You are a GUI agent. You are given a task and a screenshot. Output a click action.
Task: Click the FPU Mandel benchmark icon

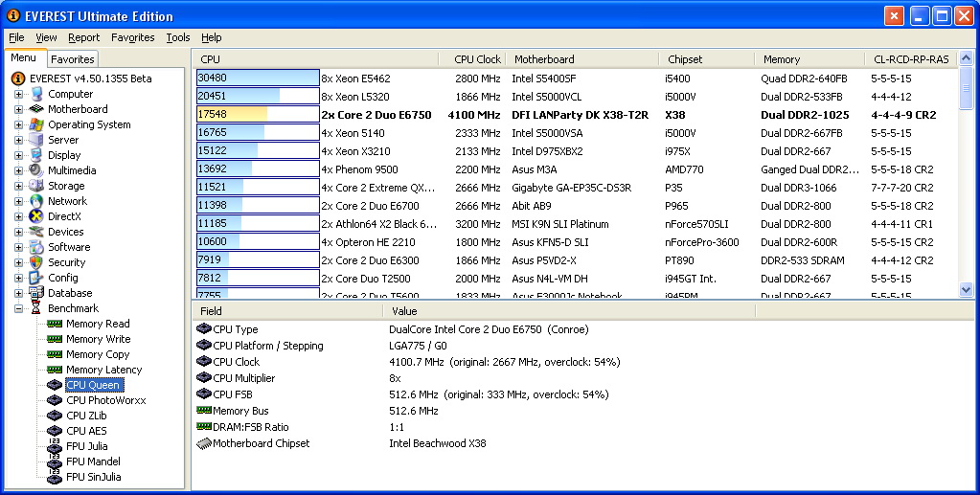coord(55,461)
